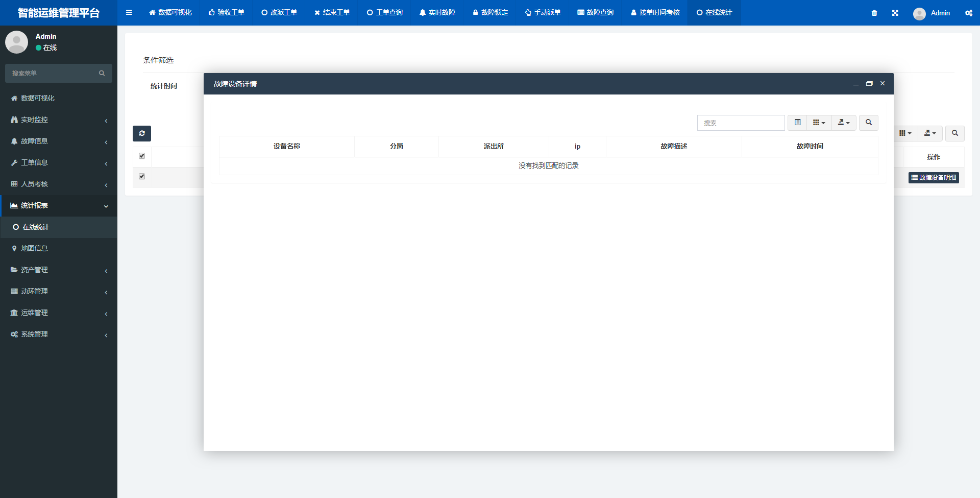Click the Admin avatar in the top header
Image resolution: width=980 pixels, height=498 pixels.
919,13
